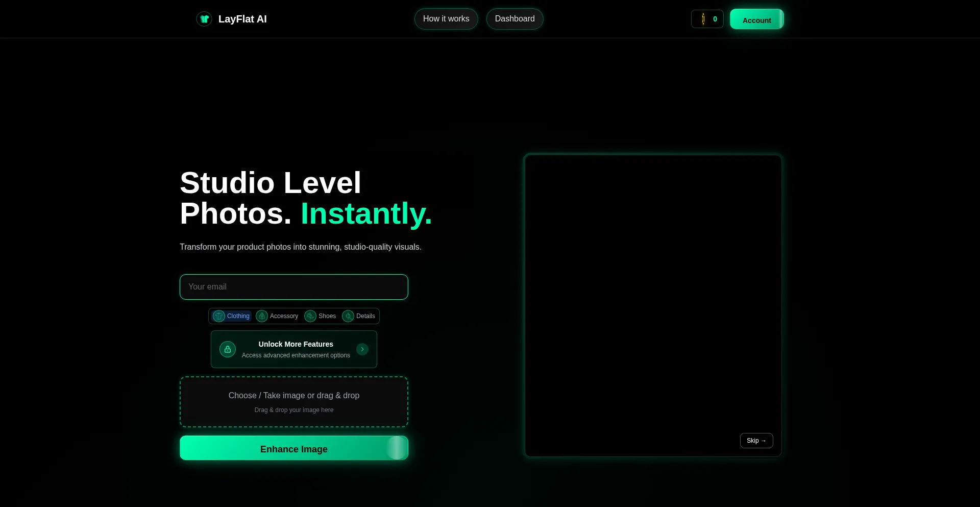This screenshot has width=980, height=507.
Task: Skip the preview using the Skip button
Action: (x=756, y=441)
